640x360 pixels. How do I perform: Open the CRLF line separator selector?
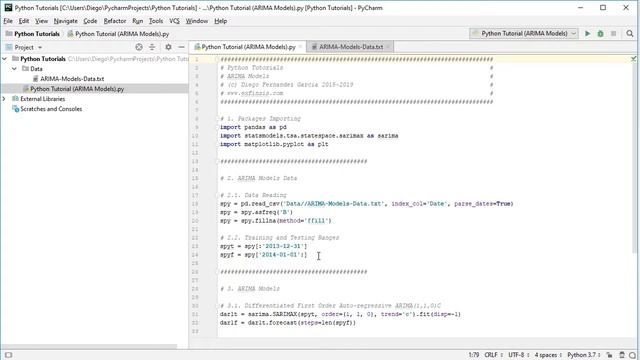point(493,355)
